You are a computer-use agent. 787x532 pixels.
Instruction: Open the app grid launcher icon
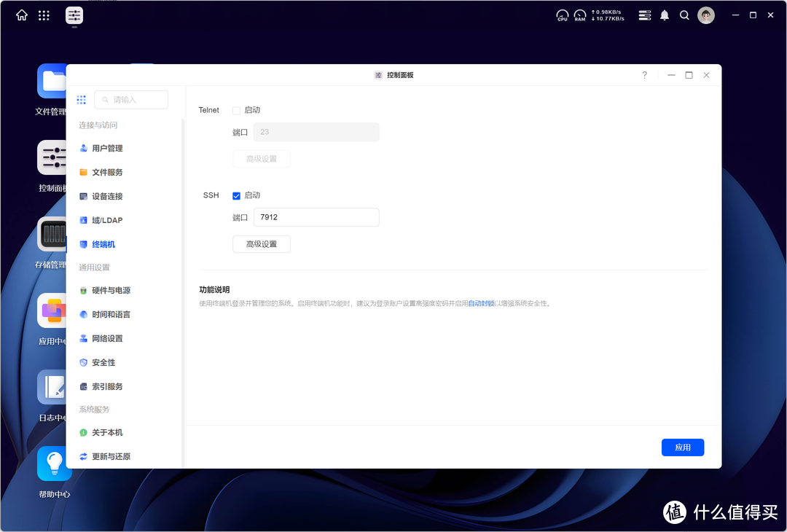[x=44, y=15]
